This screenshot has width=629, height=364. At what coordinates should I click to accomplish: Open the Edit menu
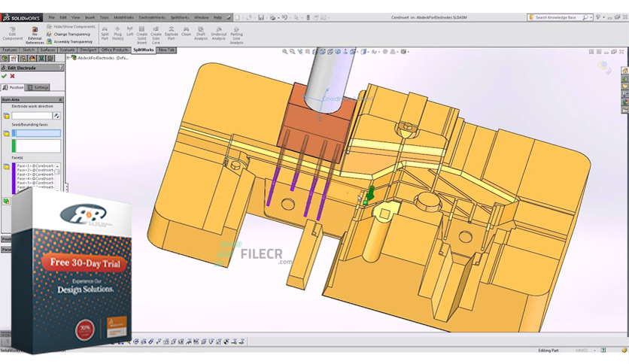pos(63,17)
